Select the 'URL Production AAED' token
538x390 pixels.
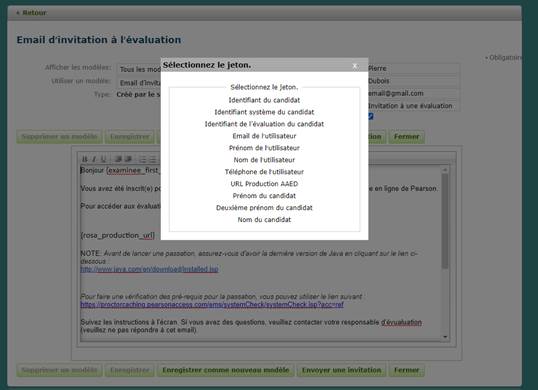(264, 184)
